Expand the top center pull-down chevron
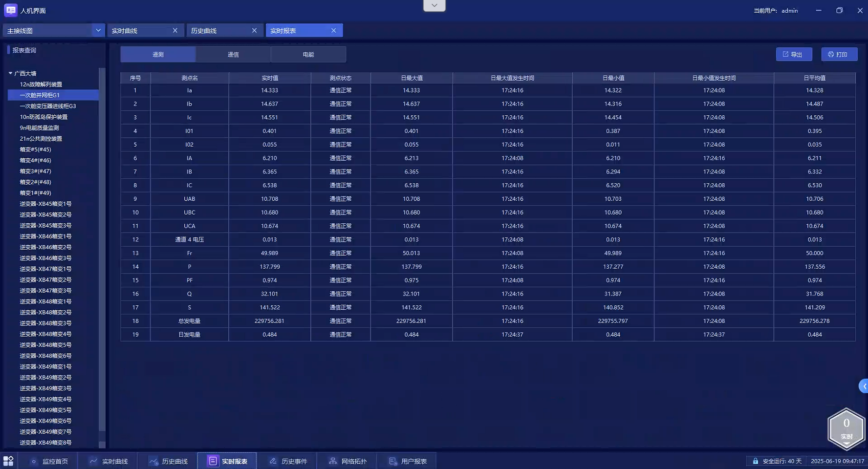 [434, 5]
